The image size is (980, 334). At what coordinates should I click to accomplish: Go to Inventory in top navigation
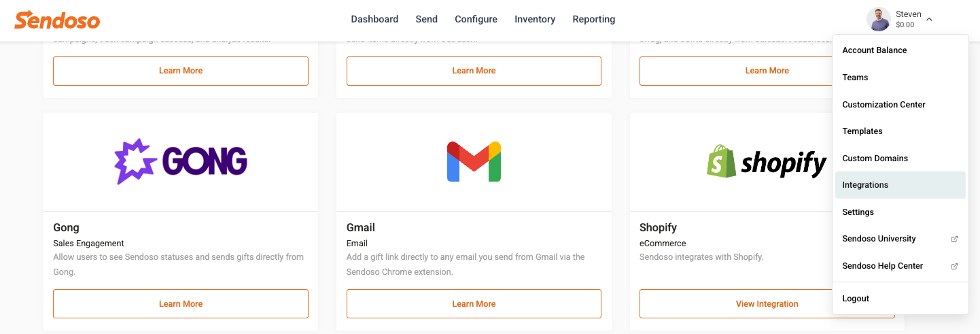coord(535,19)
